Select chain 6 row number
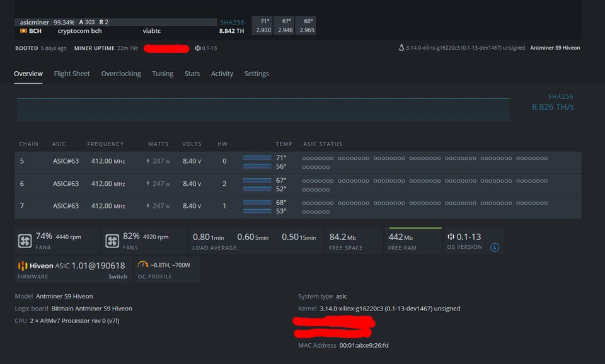 click(x=22, y=184)
